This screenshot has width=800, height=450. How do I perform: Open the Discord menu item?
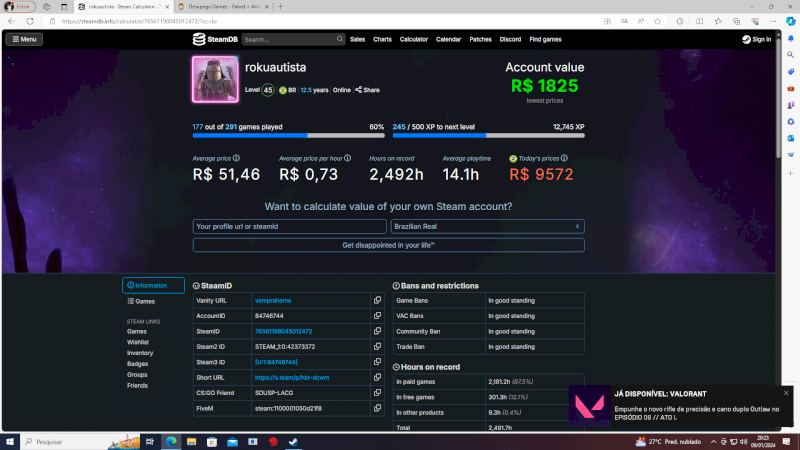pos(510,39)
